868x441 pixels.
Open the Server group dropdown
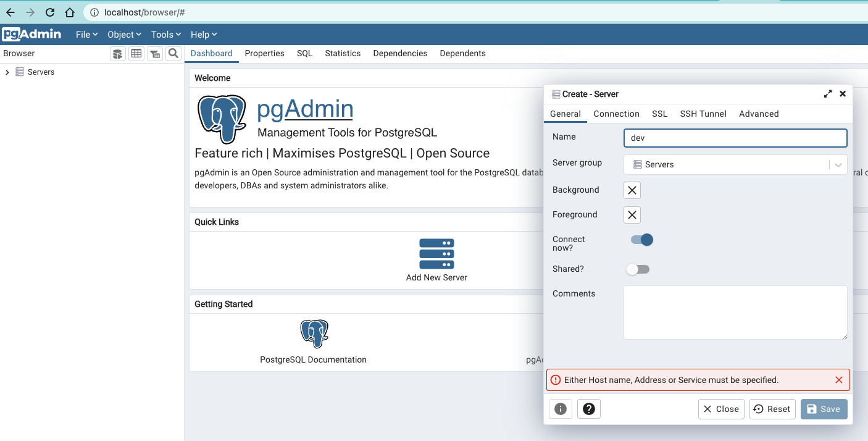(x=838, y=165)
